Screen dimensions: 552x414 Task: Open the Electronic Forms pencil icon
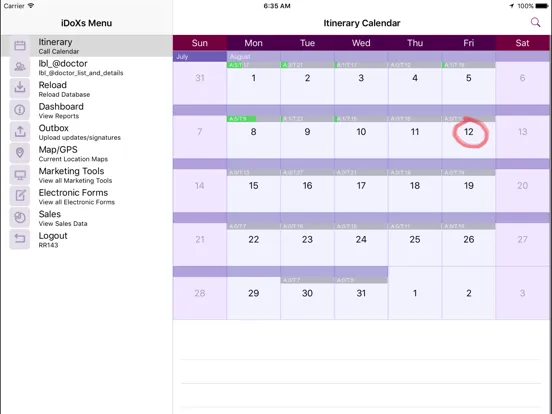20,196
